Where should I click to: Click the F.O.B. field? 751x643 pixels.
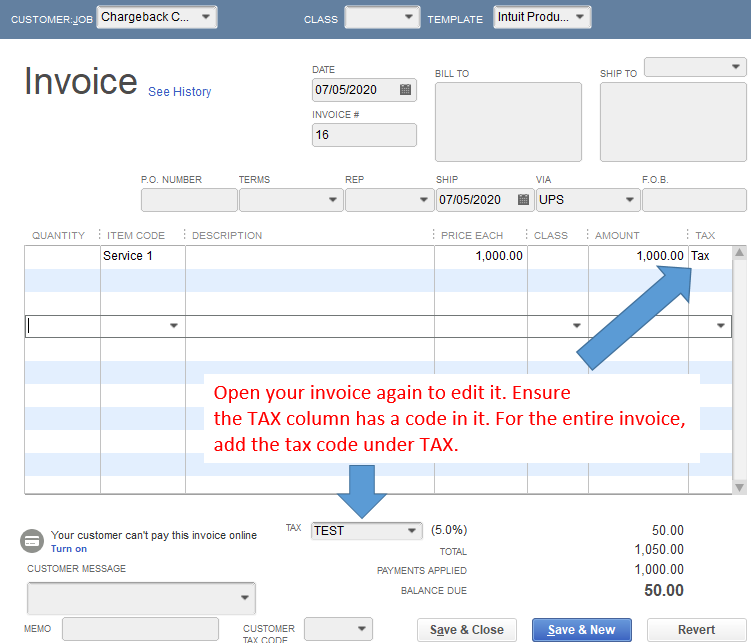(694, 200)
